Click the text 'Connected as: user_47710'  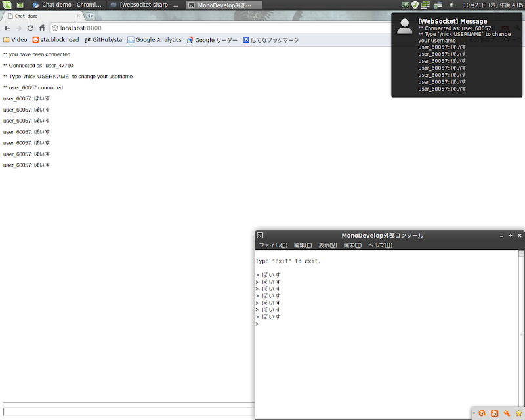click(x=41, y=66)
